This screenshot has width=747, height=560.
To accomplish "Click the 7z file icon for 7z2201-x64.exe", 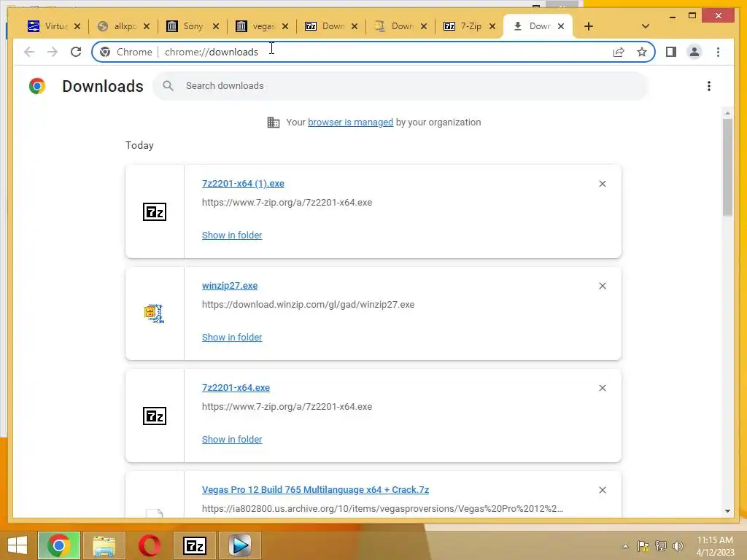I will click(155, 416).
